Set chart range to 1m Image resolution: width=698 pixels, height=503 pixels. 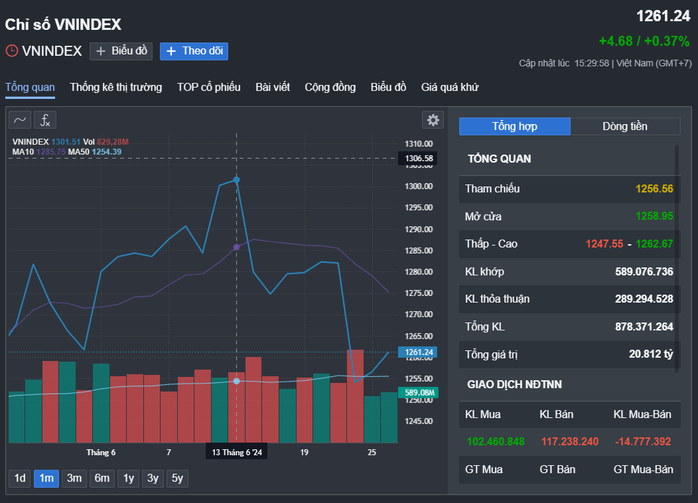coord(47,479)
